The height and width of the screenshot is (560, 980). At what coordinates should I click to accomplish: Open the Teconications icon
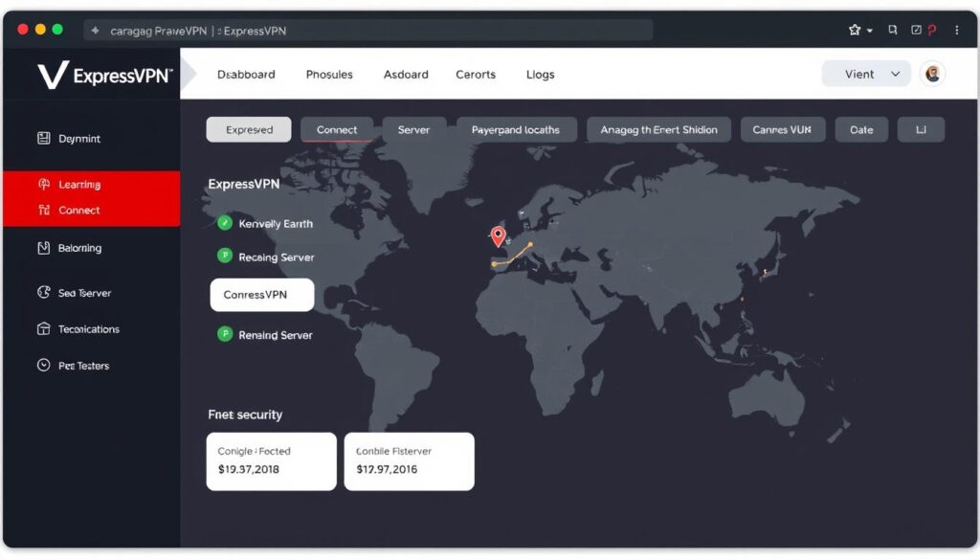[x=44, y=328]
